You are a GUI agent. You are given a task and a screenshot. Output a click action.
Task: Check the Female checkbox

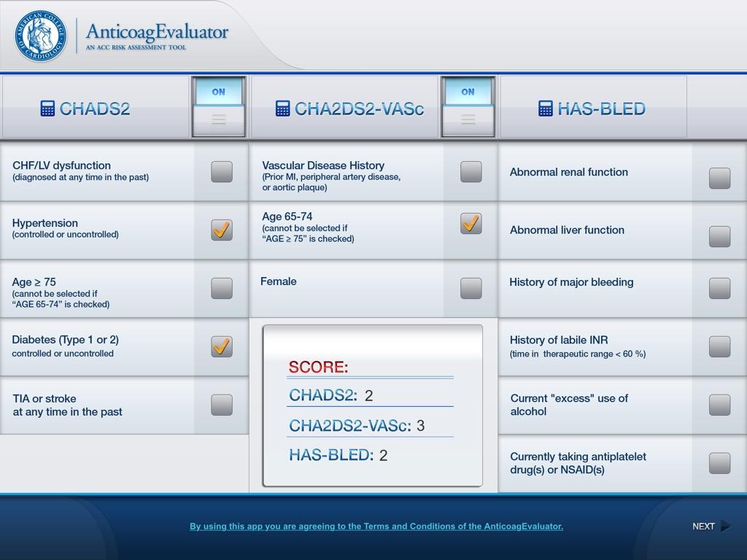471,288
